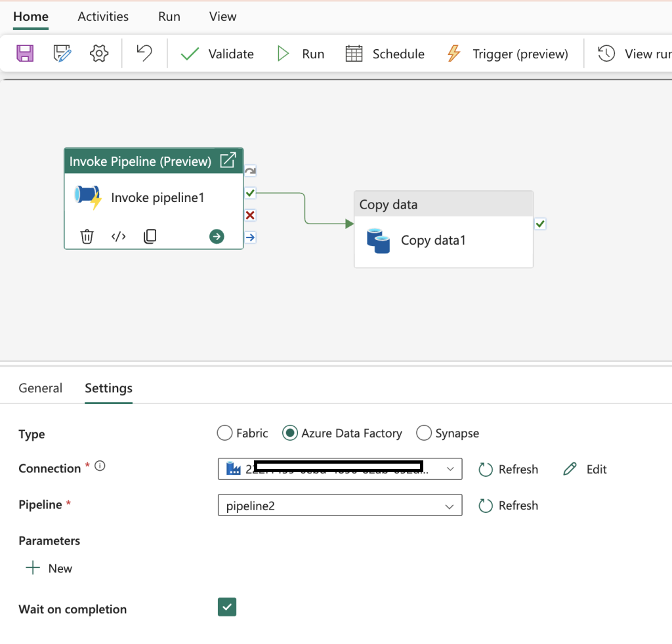Uncheck Wait on completion
This screenshot has height=644, width=672.
226,607
